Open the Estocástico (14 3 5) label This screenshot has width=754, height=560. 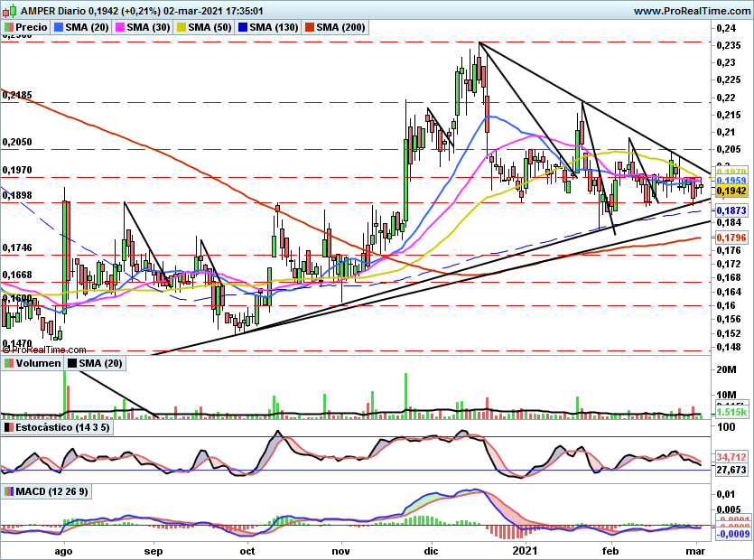[62, 427]
